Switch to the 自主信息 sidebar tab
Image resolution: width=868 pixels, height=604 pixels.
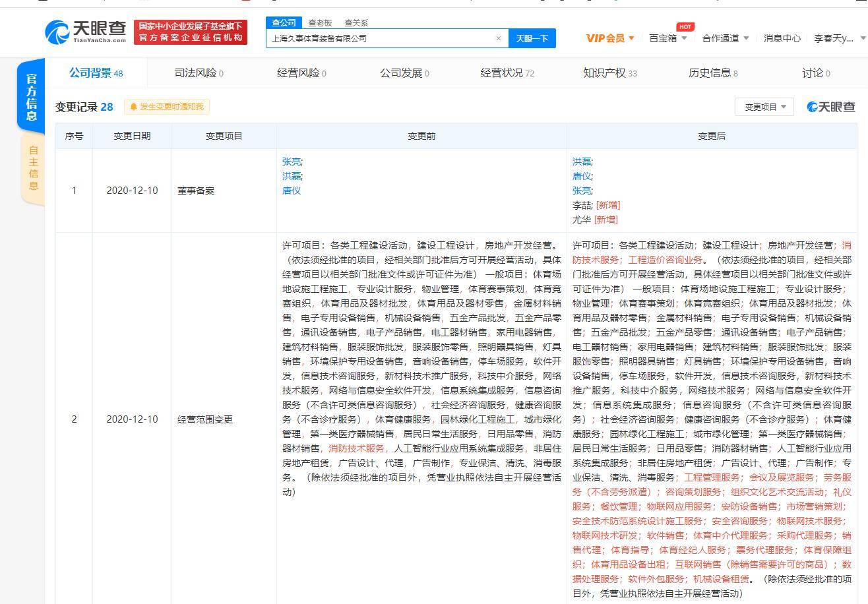tap(31, 167)
